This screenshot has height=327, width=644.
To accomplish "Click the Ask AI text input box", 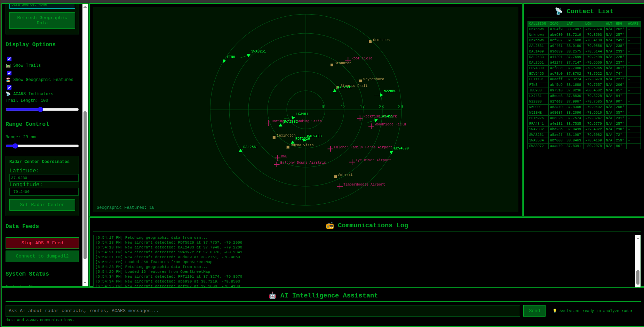I will [x=263, y=311].
